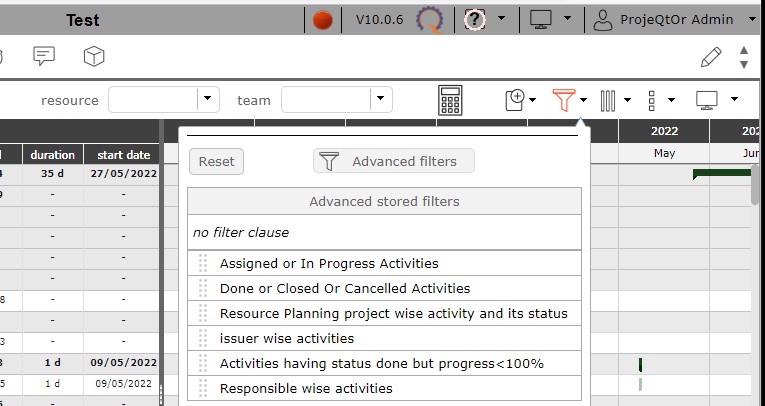The height and width of the screenshot is (406, 765).
Task: Expand the ProjeQtOr Admin user menu
Action: (677, 19)
